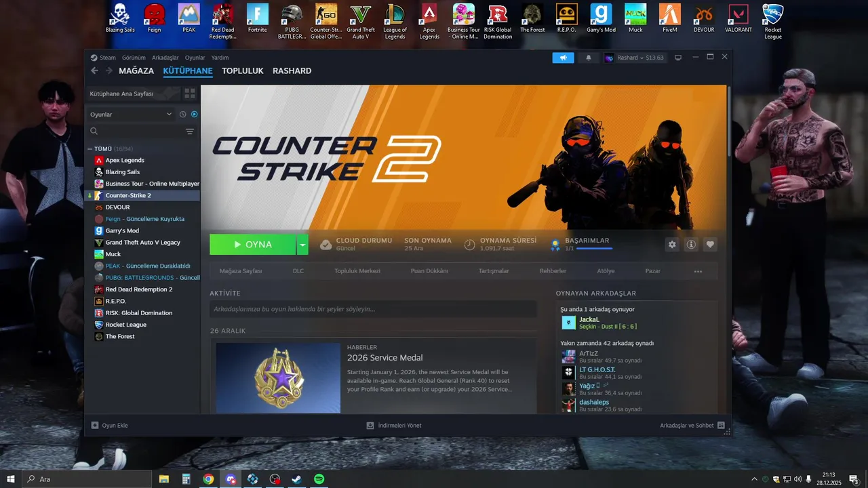
Task: Open the RASHARD profile tab
Action: coord(292,70)
